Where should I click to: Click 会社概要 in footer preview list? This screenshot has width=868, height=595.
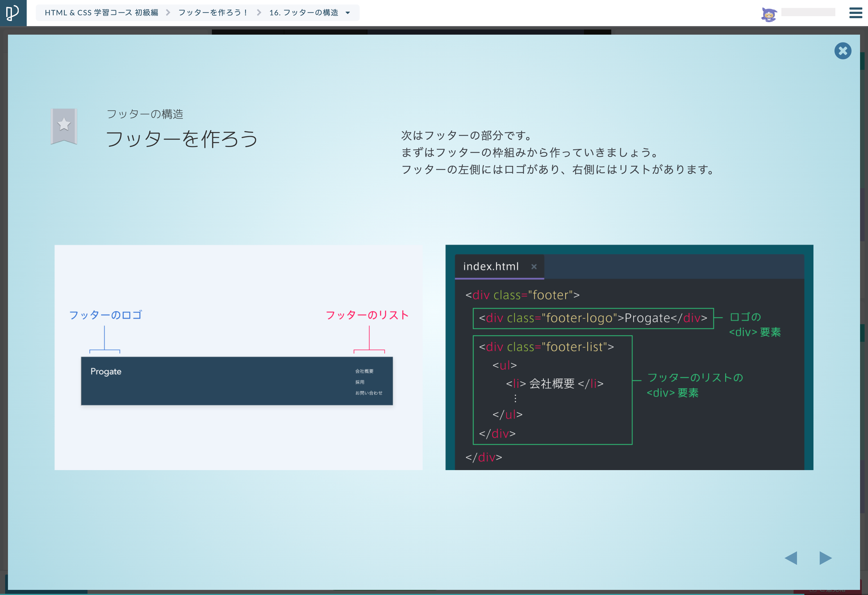[364, 371]
